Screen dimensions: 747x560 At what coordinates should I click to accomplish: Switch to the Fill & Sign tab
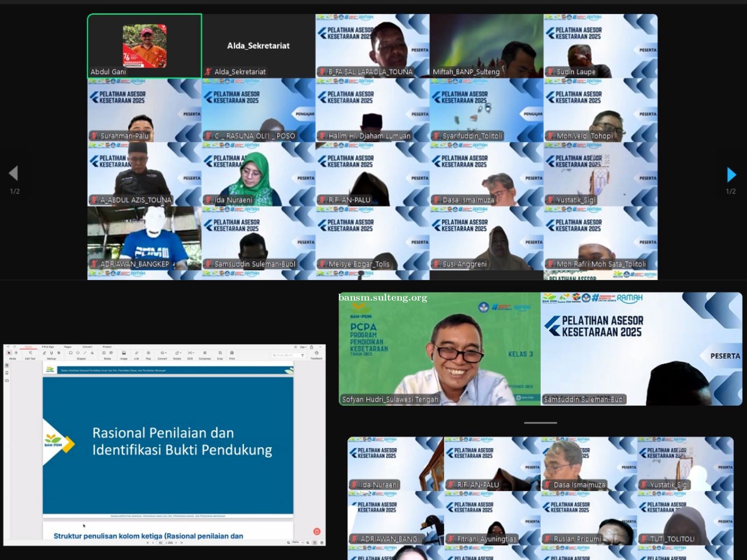tap(48, 347)
